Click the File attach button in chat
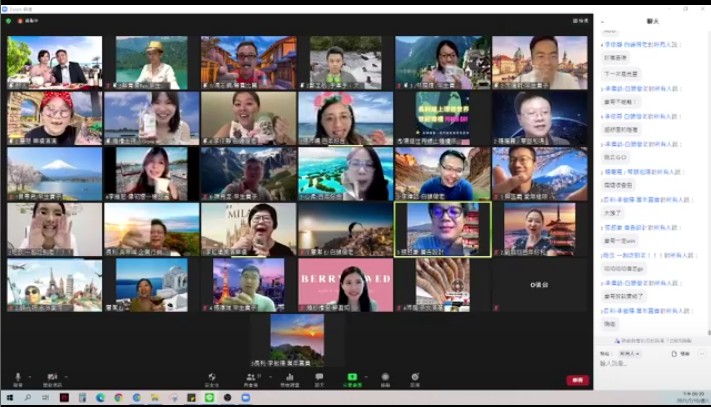711x407 pixels. [x=680, y=354]
